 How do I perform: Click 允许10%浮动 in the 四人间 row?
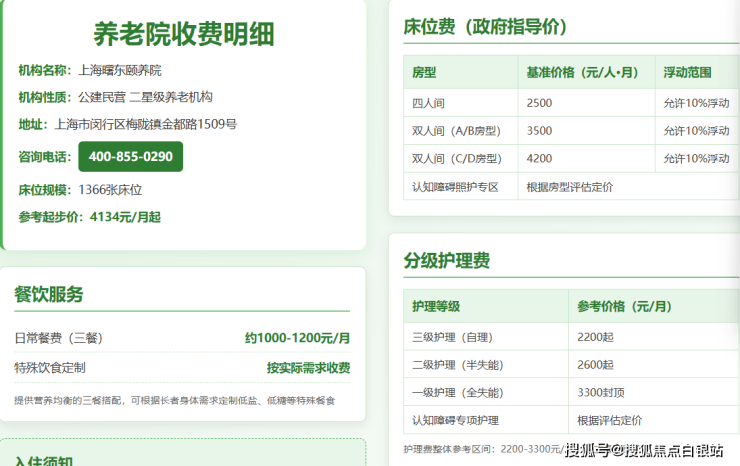(697, 103)
